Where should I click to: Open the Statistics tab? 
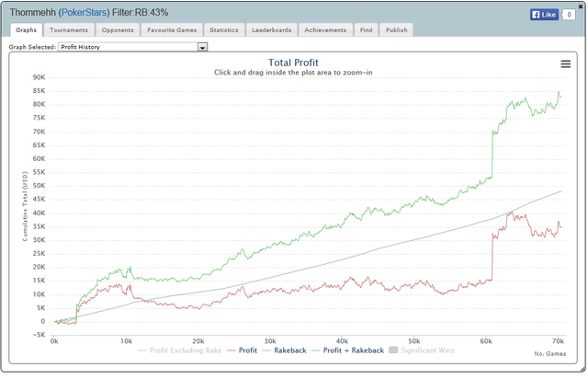point(224,30)
